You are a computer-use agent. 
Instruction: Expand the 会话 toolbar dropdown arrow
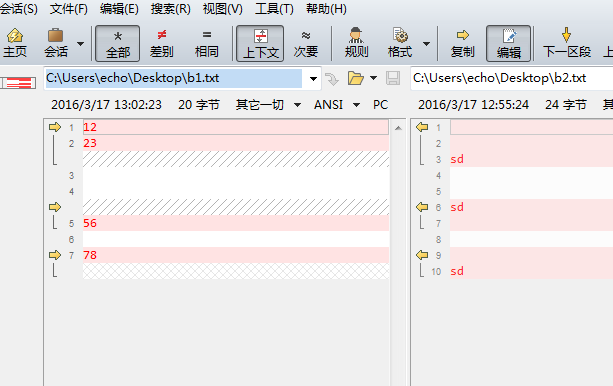click(x=81, y=44)
